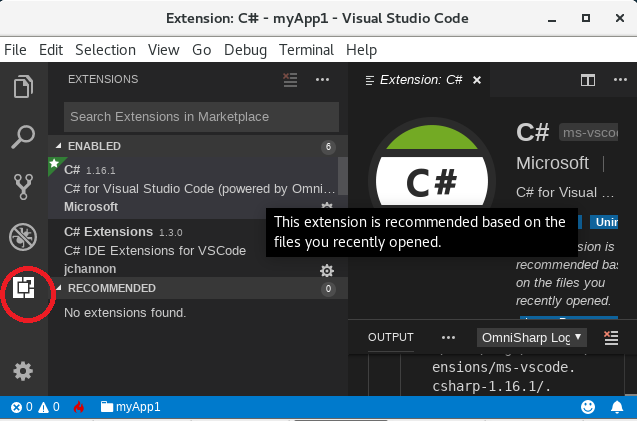Open the Explorer view in activity bar

click(23, 87)
